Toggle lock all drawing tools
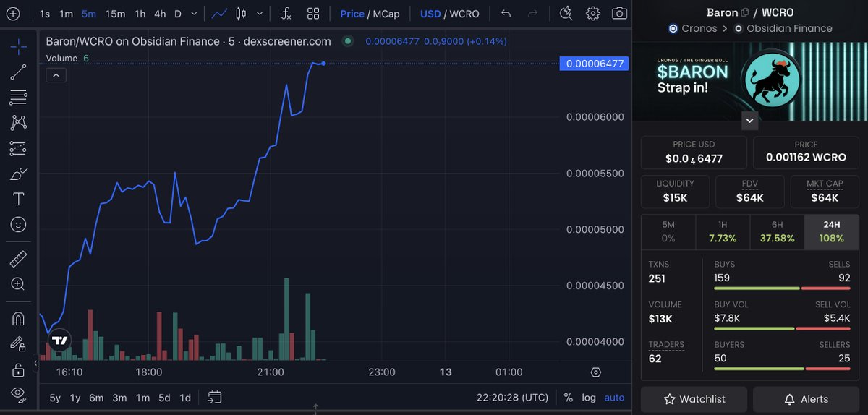Image resolution: width=868 pixels, height=415 pixels. [19, 369]
